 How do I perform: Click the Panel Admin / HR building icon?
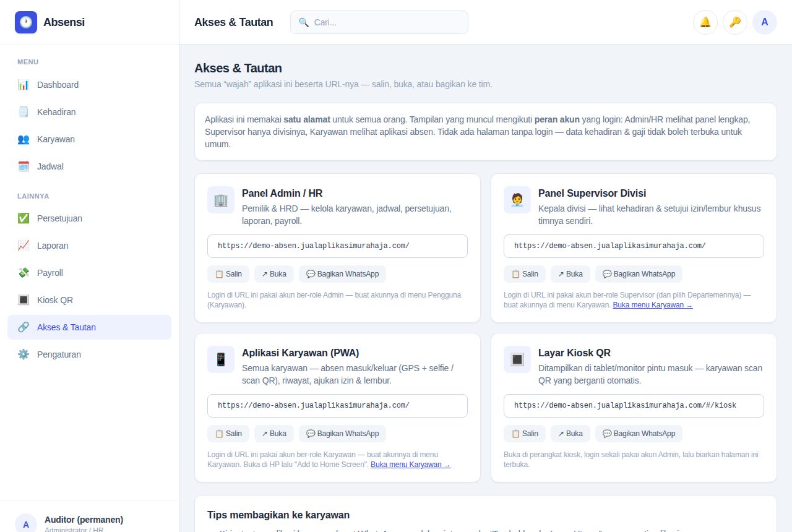[221, 200]
